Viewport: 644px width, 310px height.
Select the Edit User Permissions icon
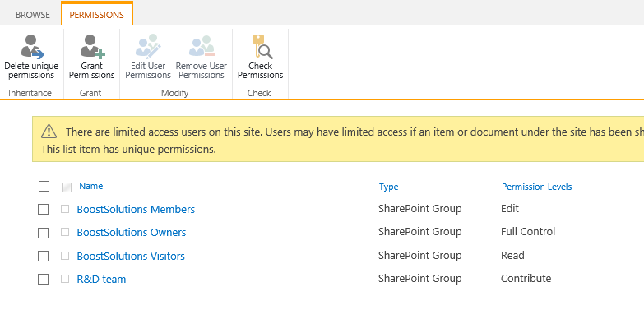click(147, 46)
